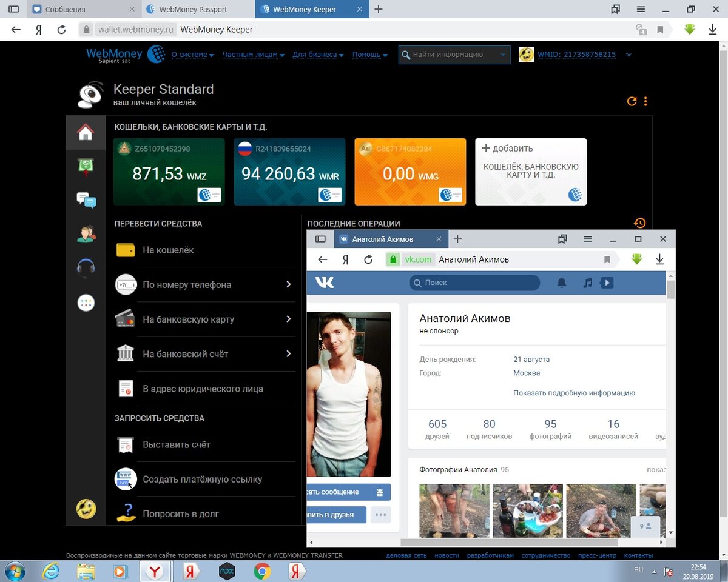Screen dimensions: 728x582
Task: Click the 'Найти информацию' search field
Action: click(x=454, y=55)
